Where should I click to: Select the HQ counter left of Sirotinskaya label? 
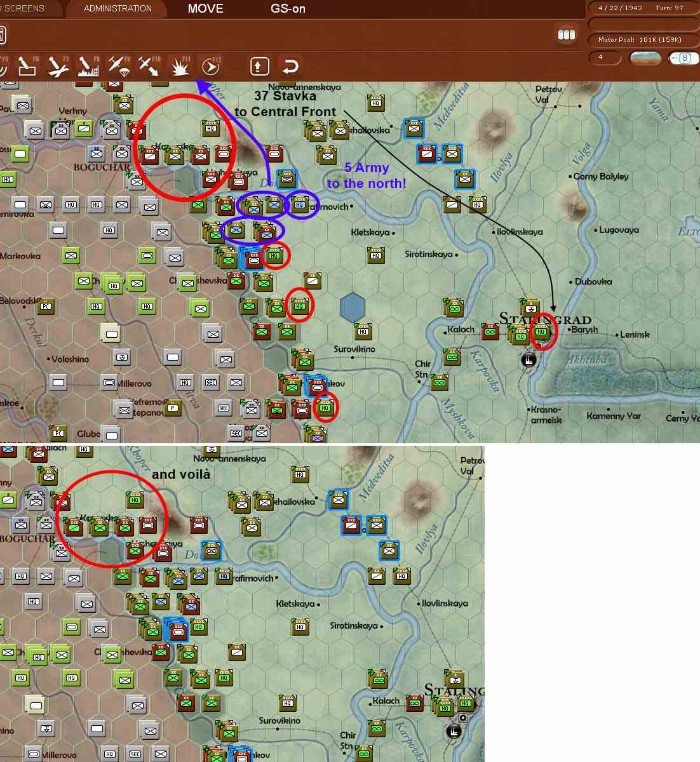376,255
